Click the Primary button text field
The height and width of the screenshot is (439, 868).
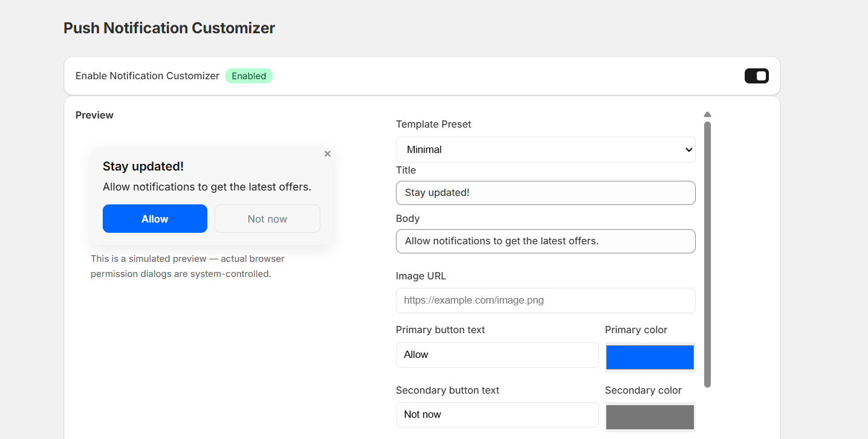point(497,355)
